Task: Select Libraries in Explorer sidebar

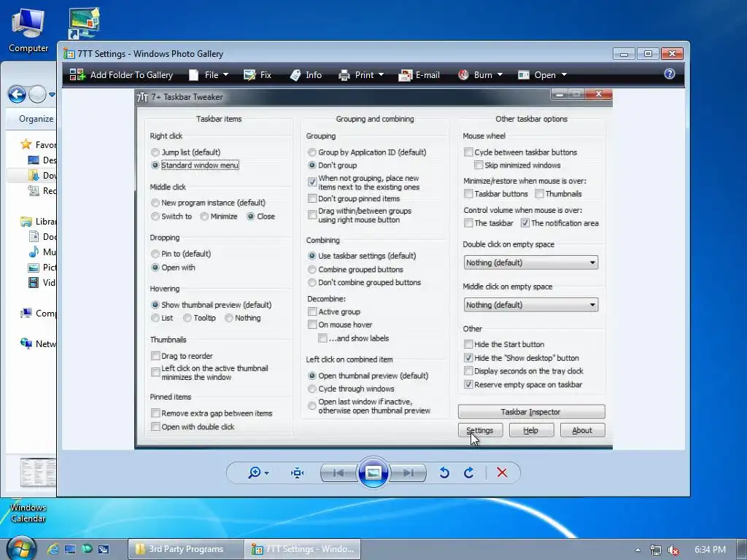Action: [x=38, y=222]
